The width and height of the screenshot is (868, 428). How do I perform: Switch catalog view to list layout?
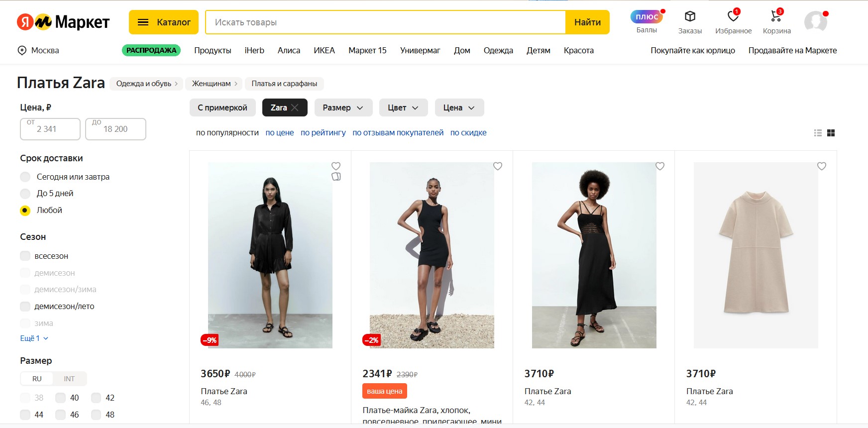point(818,132)
